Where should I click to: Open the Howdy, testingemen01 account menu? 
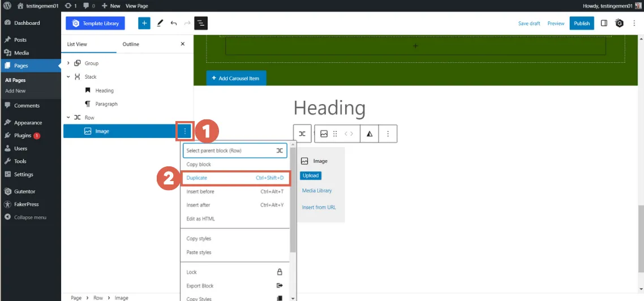tap(613, 6)
